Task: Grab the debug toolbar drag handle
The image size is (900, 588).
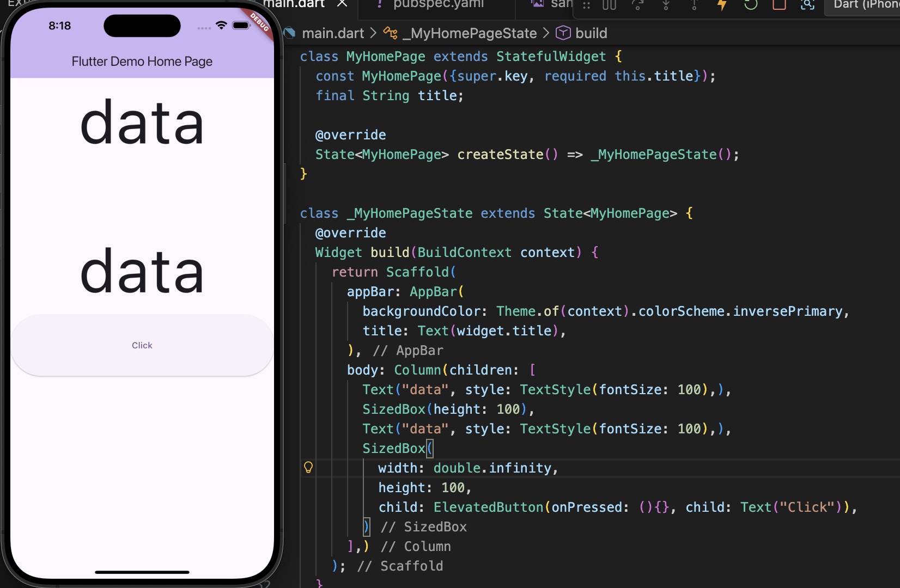Action: pos(587,5)
